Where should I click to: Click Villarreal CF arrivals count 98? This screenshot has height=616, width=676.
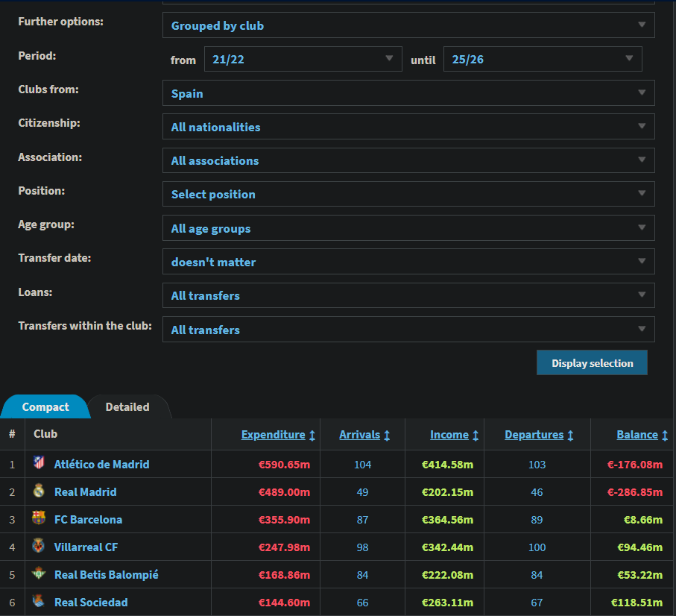tap(362, 547)
